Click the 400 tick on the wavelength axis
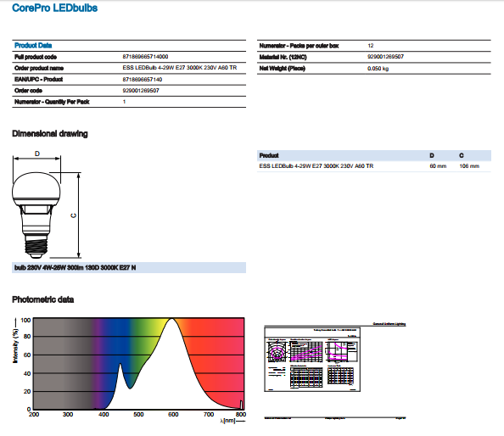 tap(104, 415)
